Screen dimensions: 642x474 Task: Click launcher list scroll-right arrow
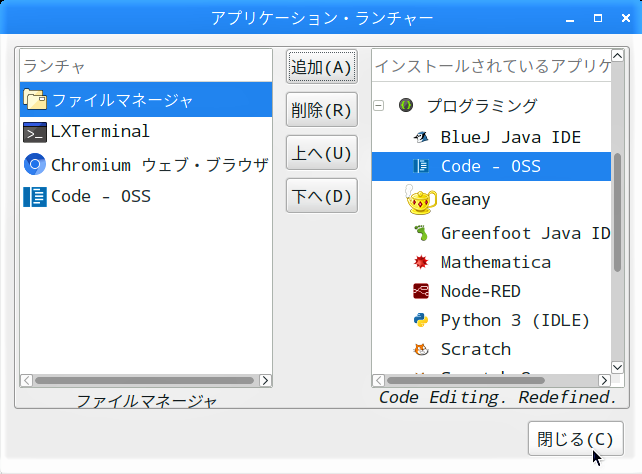(x=265, y=381)
